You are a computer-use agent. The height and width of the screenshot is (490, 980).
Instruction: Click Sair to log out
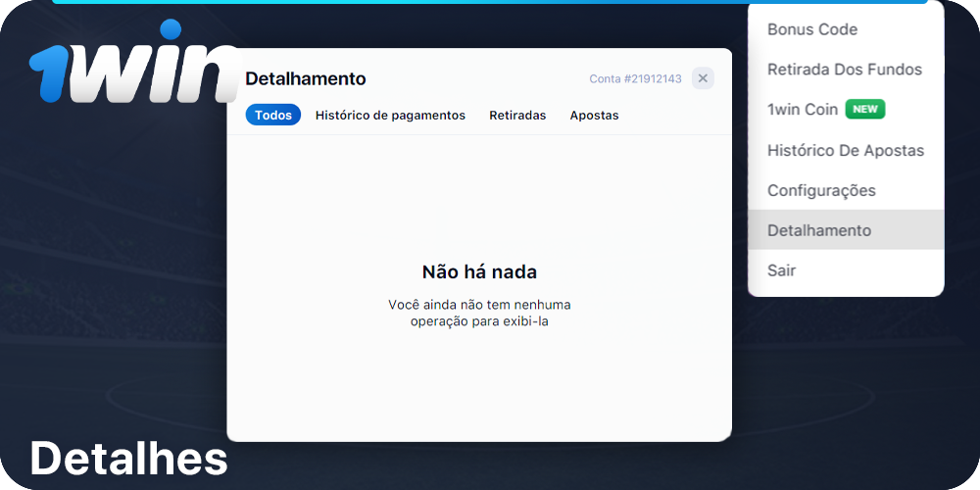[781, 270]
